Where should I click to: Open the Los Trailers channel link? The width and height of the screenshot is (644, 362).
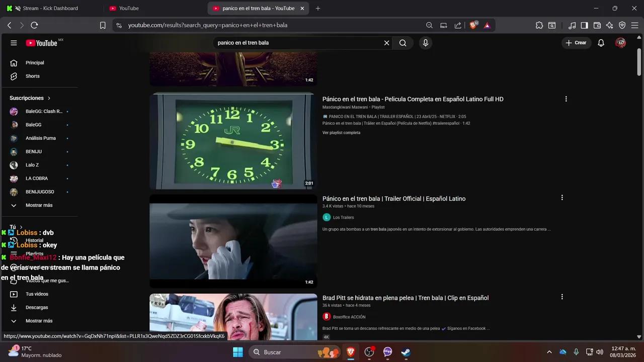point(343,217)
